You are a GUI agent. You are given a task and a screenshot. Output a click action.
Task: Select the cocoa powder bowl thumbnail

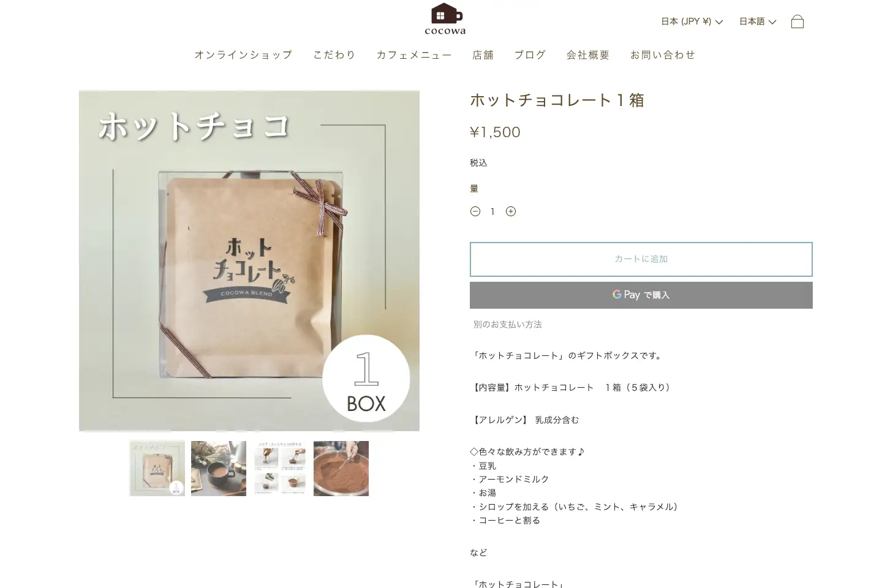(x=341, y=469)
